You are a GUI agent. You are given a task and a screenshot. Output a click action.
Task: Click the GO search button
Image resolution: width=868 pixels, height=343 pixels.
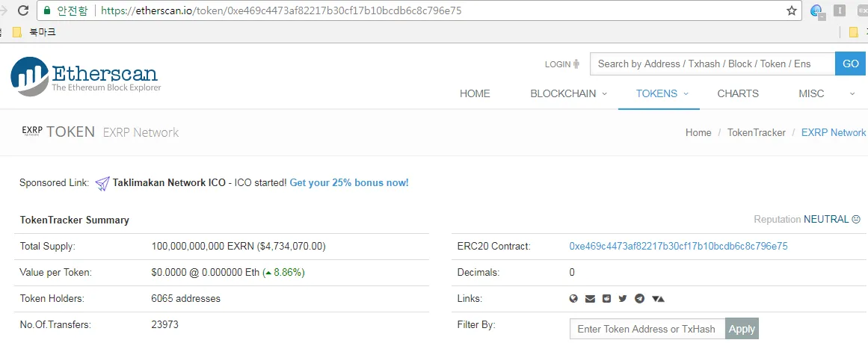[851, 64]
